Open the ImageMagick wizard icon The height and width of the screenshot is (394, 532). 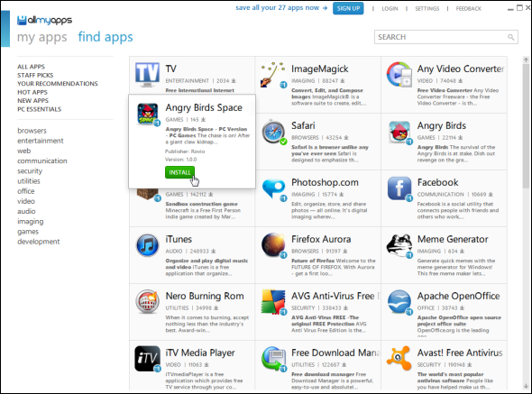(273, 75)
